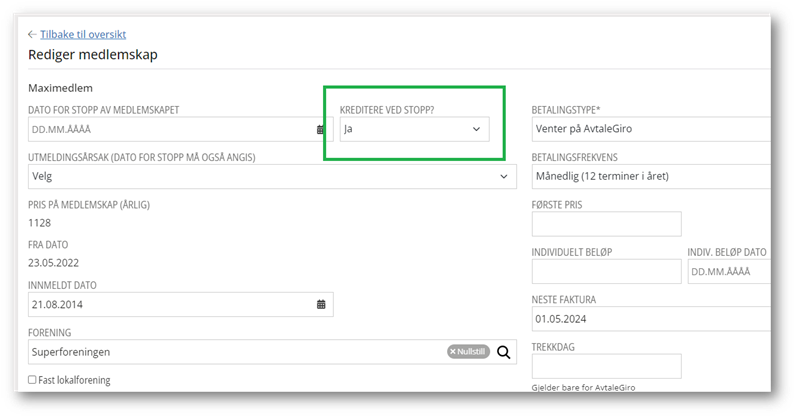Expand the Kreditere ved stopp dropdown
The width and height of the screenshot is (798, 418).
coord(476,129)
